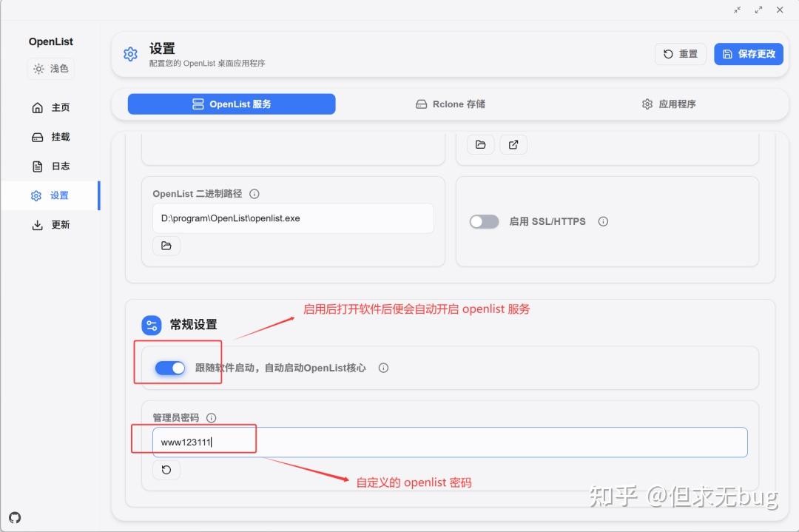
Task: Click info icon next to OpenList 二进制路径
Action: point(254,194)
